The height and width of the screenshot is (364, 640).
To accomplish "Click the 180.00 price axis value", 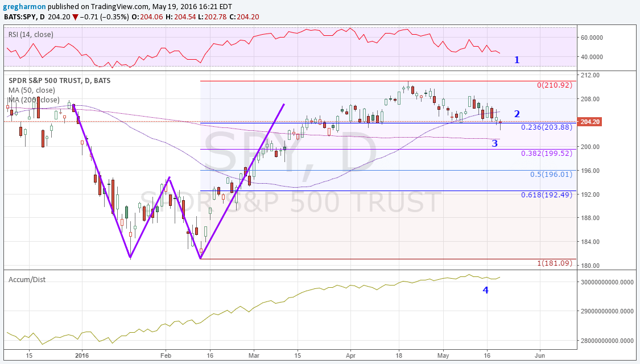I will point(590,266).
